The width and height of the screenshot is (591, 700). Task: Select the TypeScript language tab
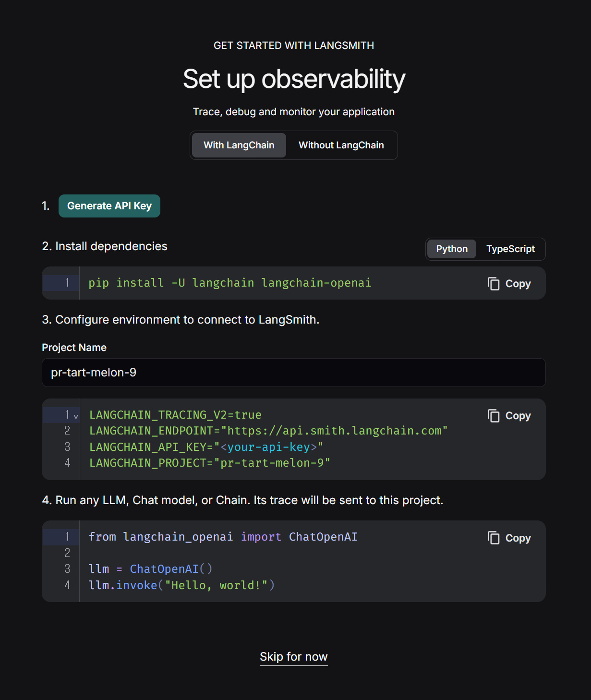510,249
